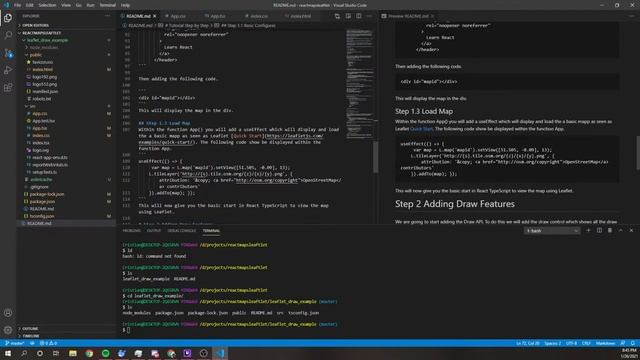Open the notifications bell in status bar

coord(633,343)
